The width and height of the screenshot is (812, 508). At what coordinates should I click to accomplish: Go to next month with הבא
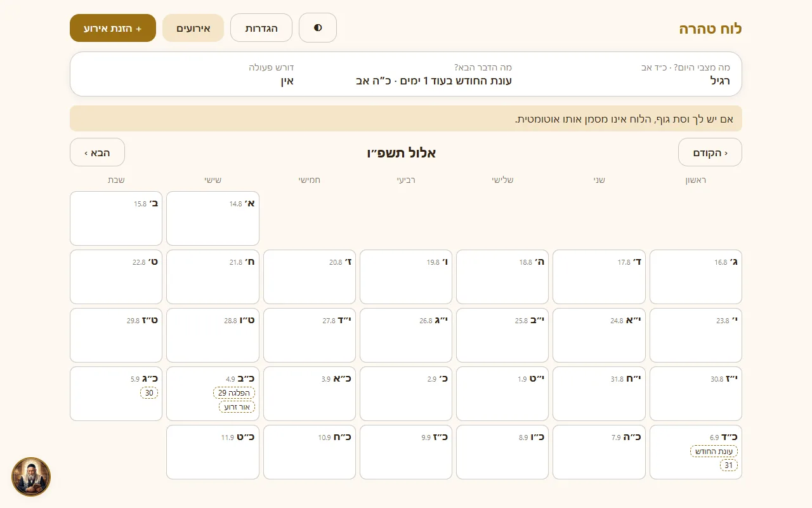[x=97, y=152]
